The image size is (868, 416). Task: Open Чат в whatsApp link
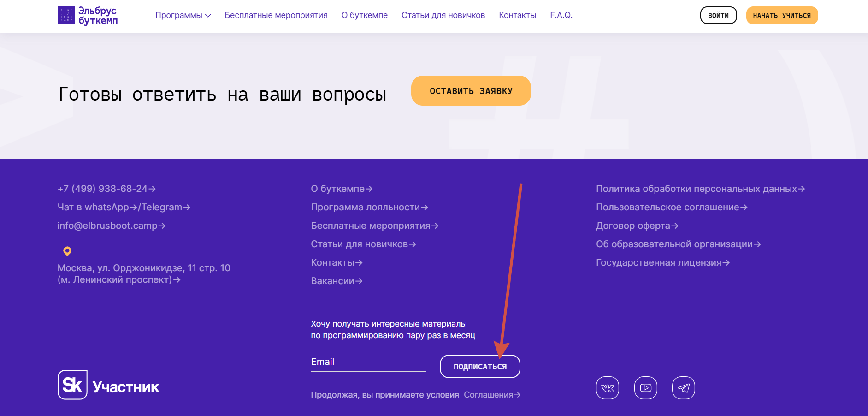(x=97, y=207)
